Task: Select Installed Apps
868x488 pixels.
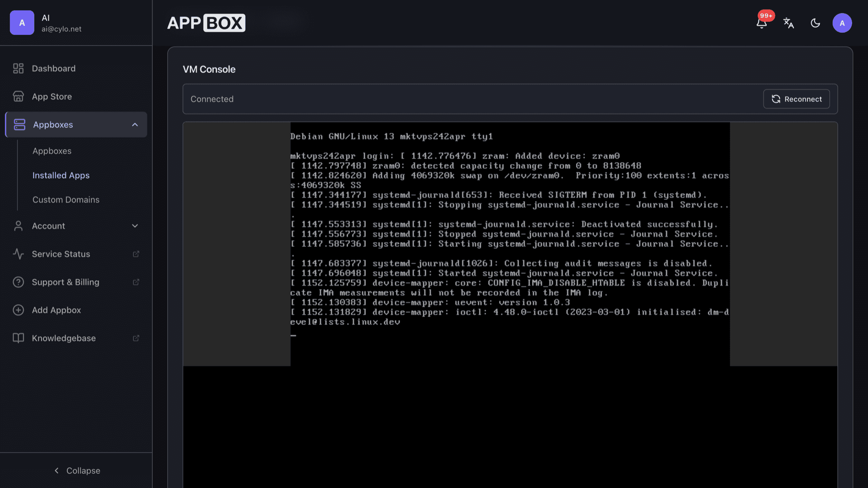Action: point(61,175)
